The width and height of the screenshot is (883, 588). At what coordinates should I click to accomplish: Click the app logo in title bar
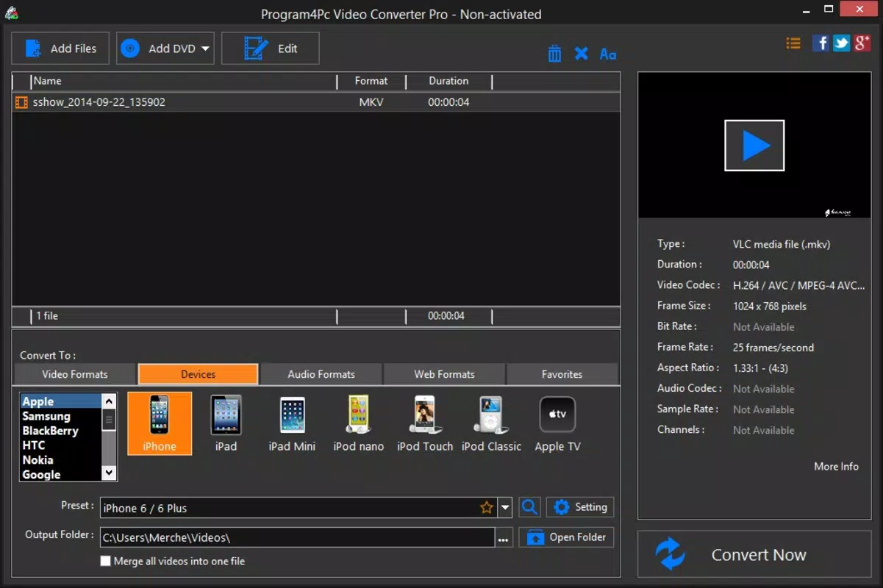pos(11,13)
